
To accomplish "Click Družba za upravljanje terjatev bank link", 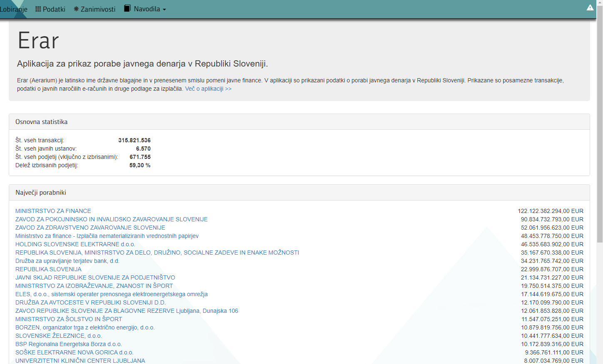I will coord(67,261).
